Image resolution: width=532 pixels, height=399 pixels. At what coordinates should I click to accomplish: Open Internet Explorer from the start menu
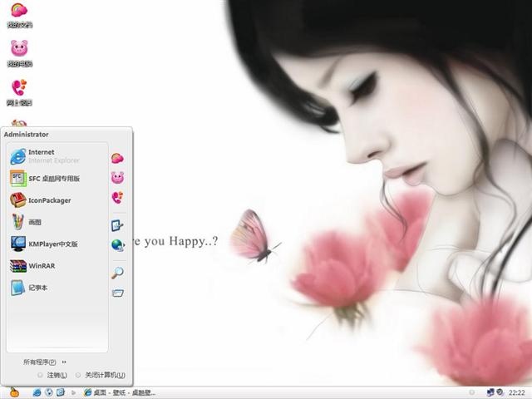[44, 156]
